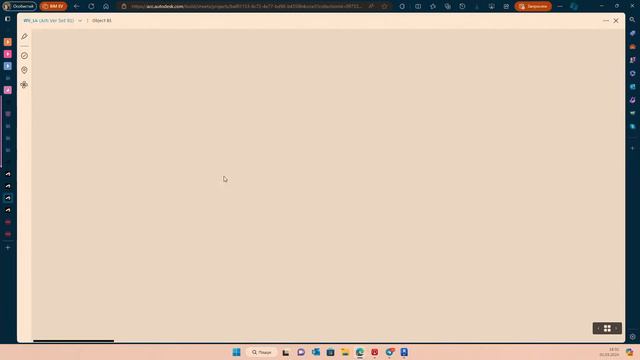Click the horizontal scrollbar at viewer bottom
The width and height of the screenshot is (640, 360).
[x=73, y=341]
